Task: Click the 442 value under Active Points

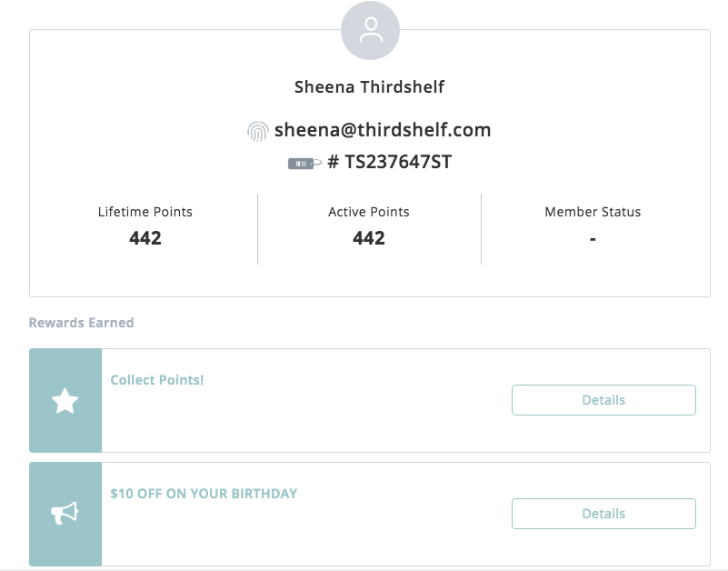Action: tap(369, 238)
